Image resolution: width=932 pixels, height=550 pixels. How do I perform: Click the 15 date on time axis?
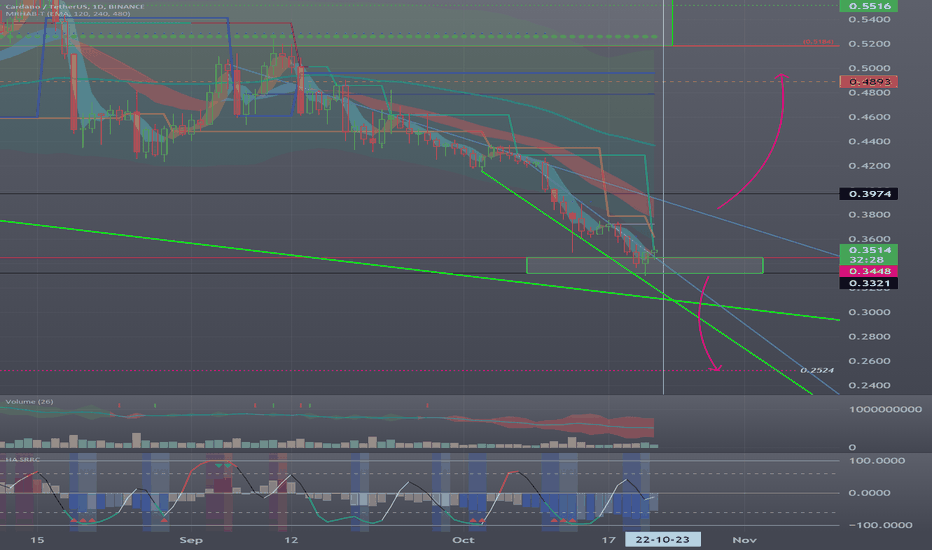click(x=37, y=540)
